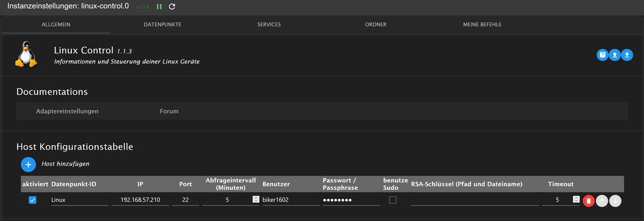Click the Passwort / Passphrase field
Image resolution: width=644 pixels, height=221 pixels.
351,200
